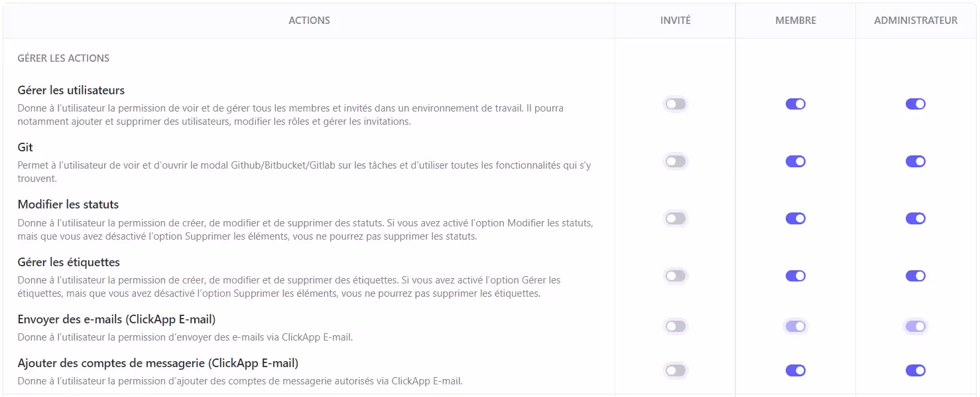Toggle Git access for Administrateur
The height and width of the screenshot is (397, 980).
(916, 161)
